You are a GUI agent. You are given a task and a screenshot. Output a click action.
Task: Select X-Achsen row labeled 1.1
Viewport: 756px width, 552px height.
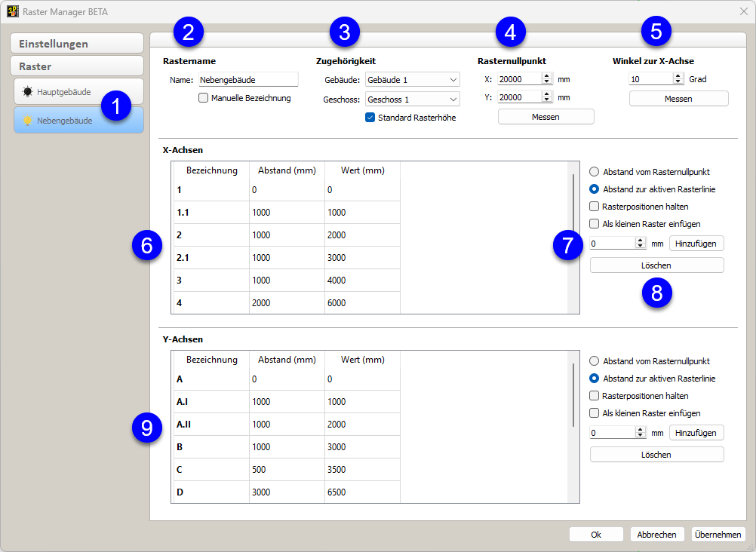click(287, 212)
